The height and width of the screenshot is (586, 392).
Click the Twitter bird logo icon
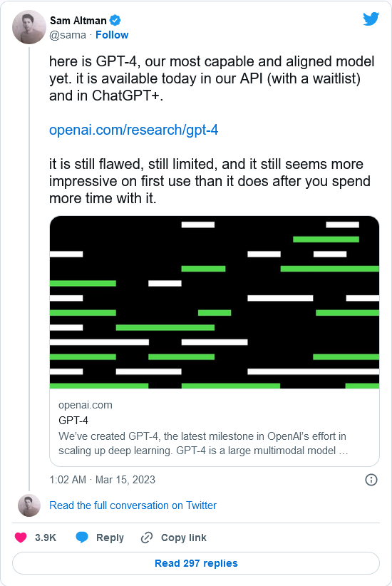(371, 19)
